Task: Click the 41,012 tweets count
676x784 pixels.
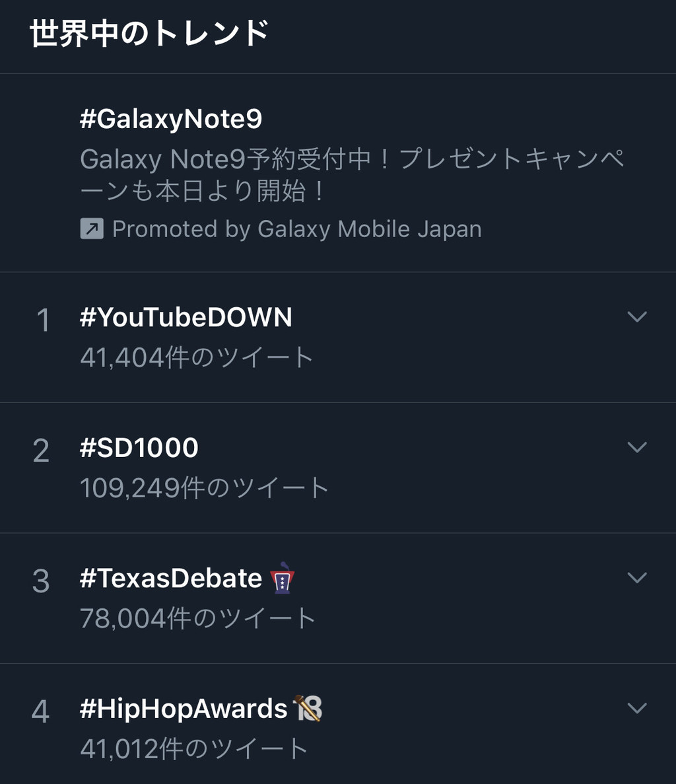Action: click(194, 749)
